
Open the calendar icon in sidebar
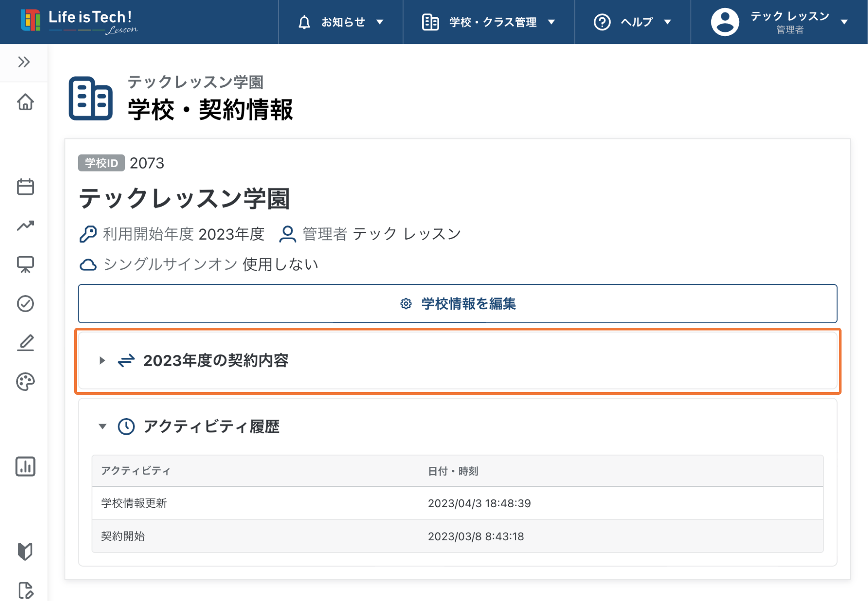pyautogui.click(x=25, y=187)
